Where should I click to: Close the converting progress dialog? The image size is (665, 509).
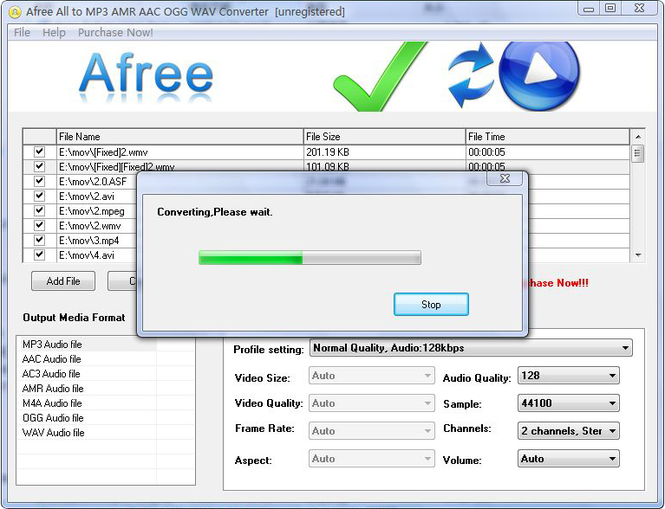pyautogui.click(x=505, y=179)
